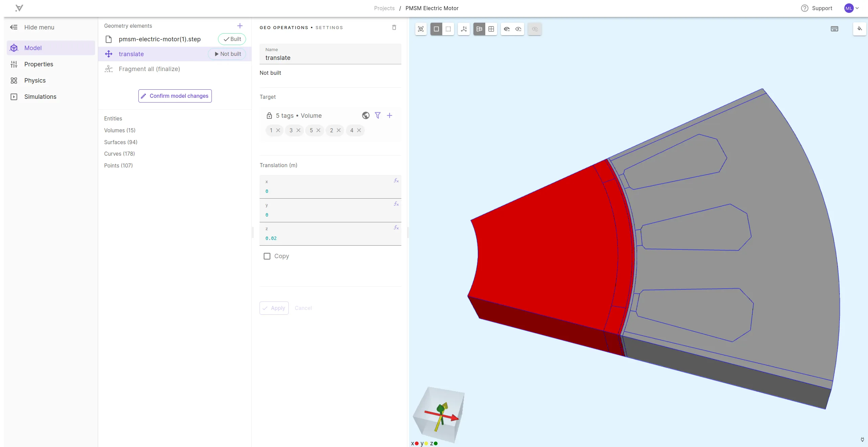This screenshot has width=868, height=447.
Task: Edit the x translation field
Action: pos(330,187)
